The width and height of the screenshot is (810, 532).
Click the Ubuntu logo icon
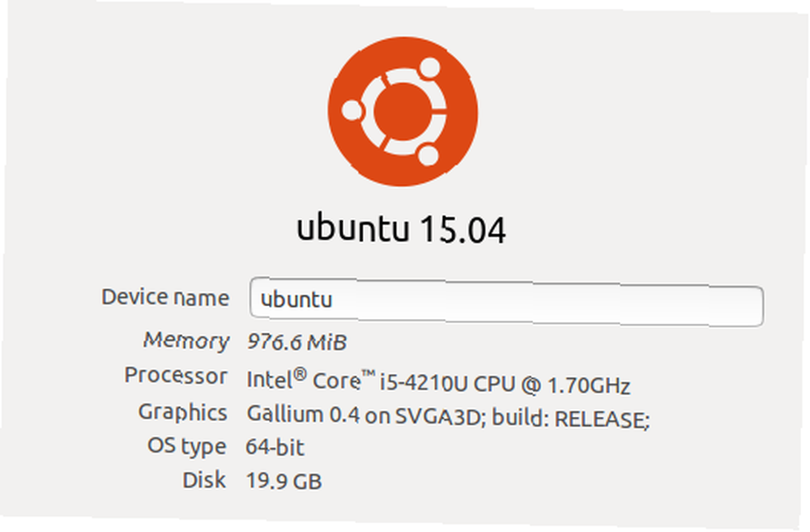click(403, 111)
